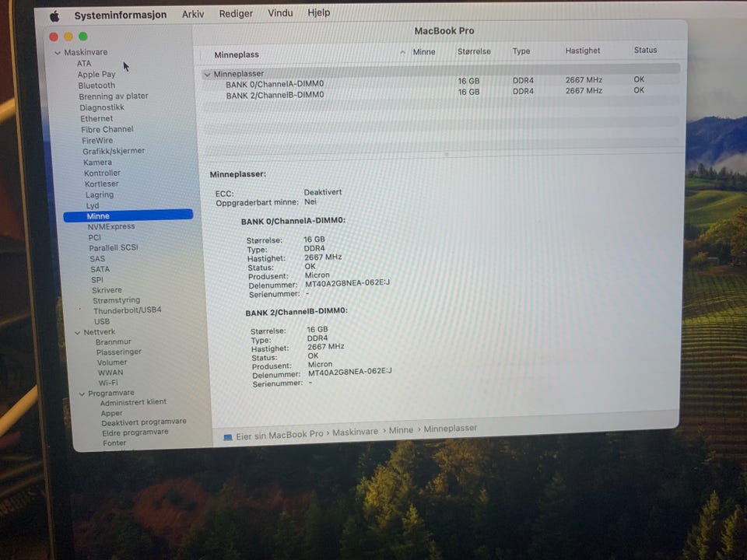The image size is (747, 560).
Task: Select Plasseringer under Nettverk
Action: point(118,352)
